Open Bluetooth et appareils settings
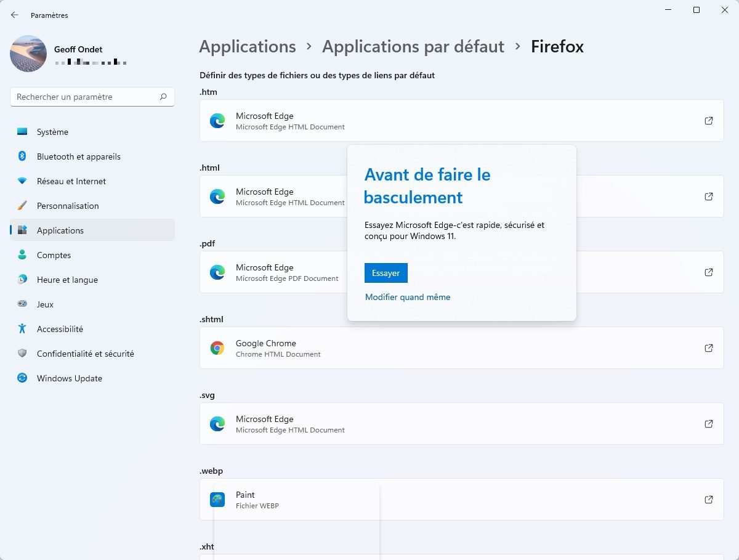Viewport: 739px width, 560px height. pos(92,156)
